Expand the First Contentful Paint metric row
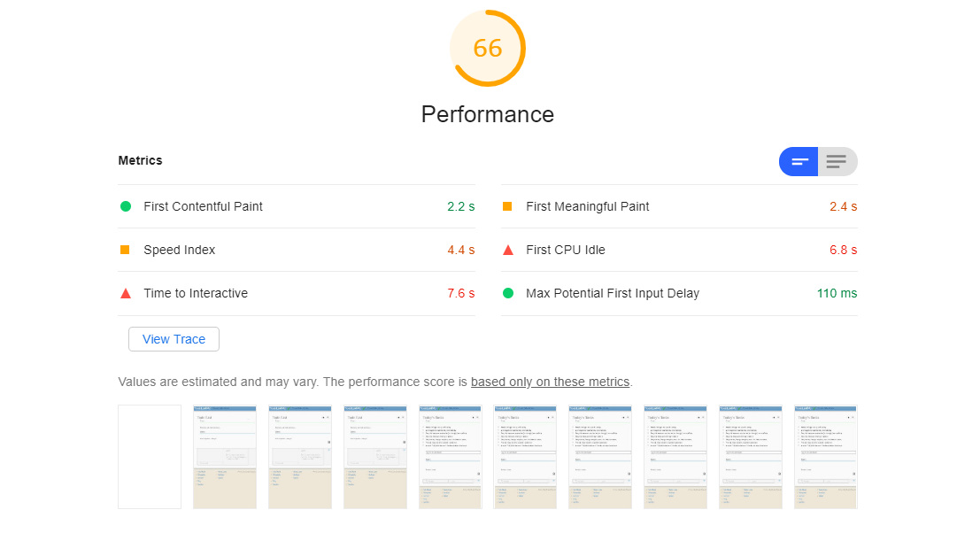The image size is (980, 533). pos(297,206)
